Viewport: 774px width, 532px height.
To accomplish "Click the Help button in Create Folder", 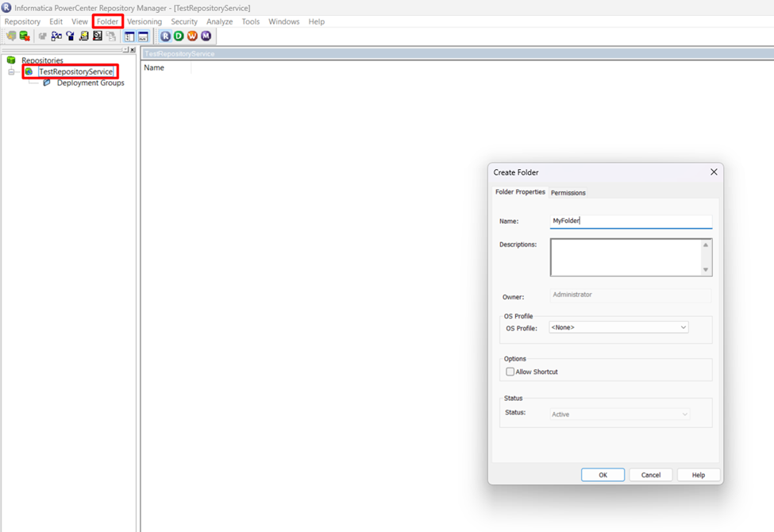I will pyautogui.click(x=698, y=474).
